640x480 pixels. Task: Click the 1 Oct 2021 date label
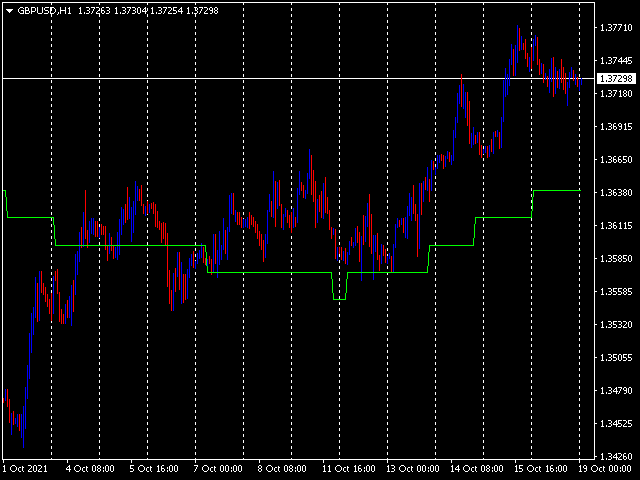(x=25, y=469)
